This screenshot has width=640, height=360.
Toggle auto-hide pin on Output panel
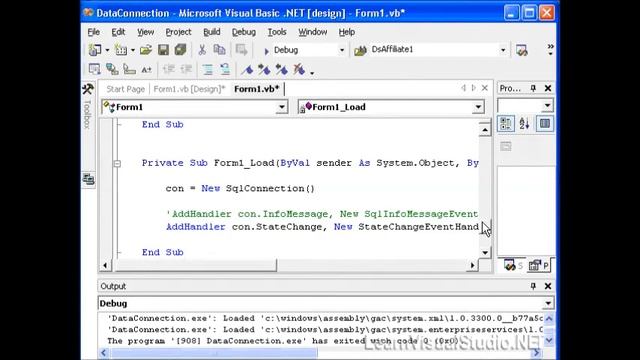pos(533,286)
